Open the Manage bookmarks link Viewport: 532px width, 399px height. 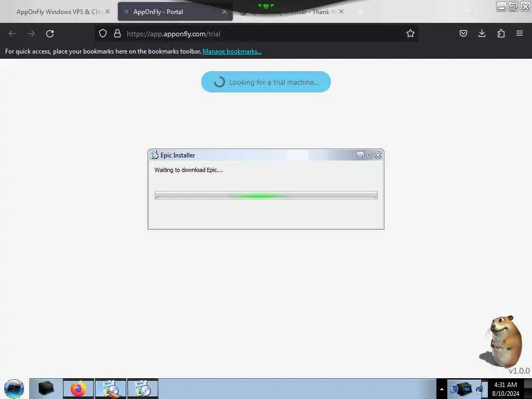pos(232,51)
